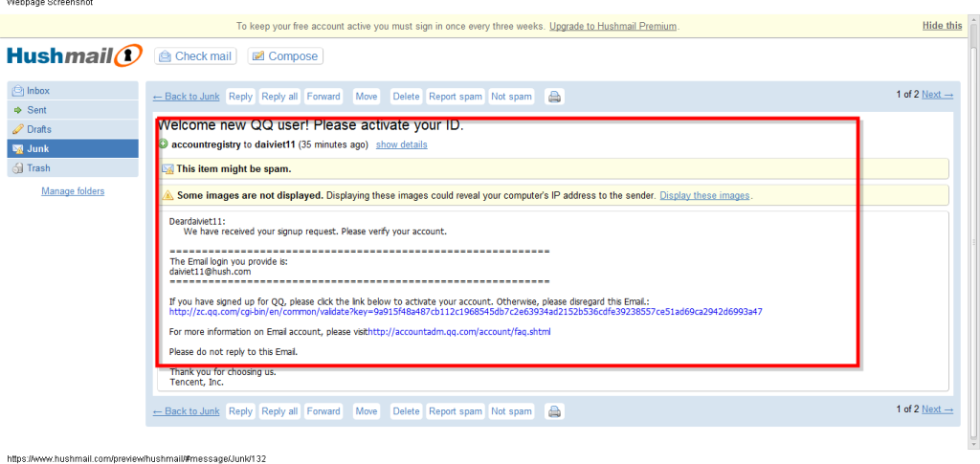
Task: Click the sender name 'accountregistry'
Action: click(x=206, y=144)
